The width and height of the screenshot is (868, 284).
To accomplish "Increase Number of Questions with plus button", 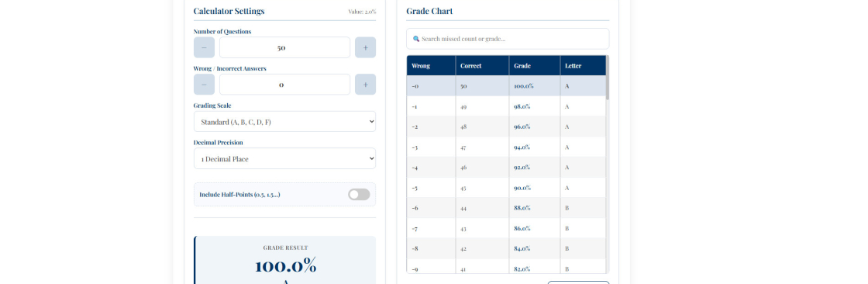I will point(365,47).
